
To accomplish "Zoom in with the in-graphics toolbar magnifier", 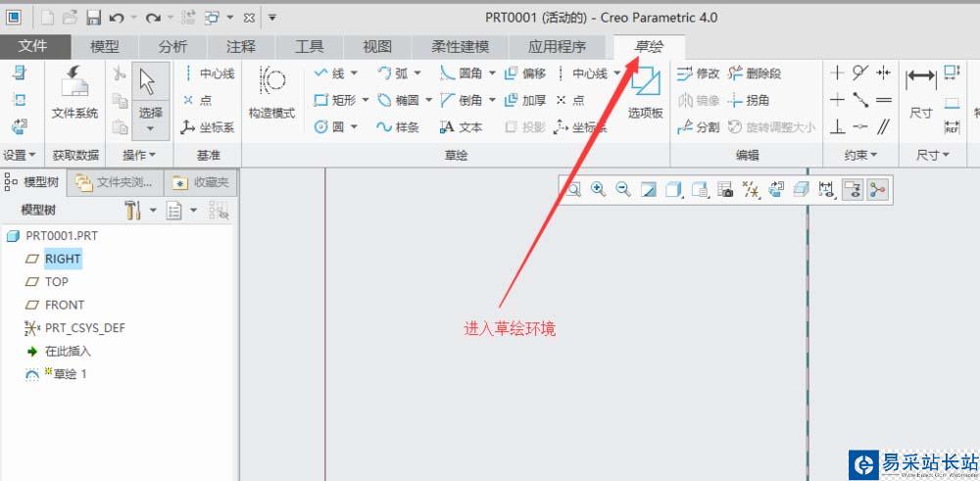I will coord(598,189).
